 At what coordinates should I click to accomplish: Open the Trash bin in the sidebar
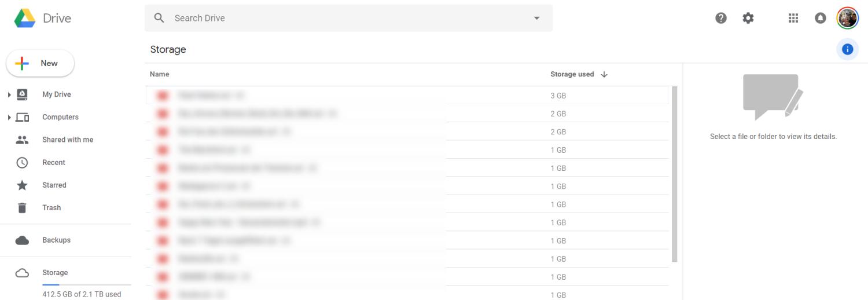[51, 207]
